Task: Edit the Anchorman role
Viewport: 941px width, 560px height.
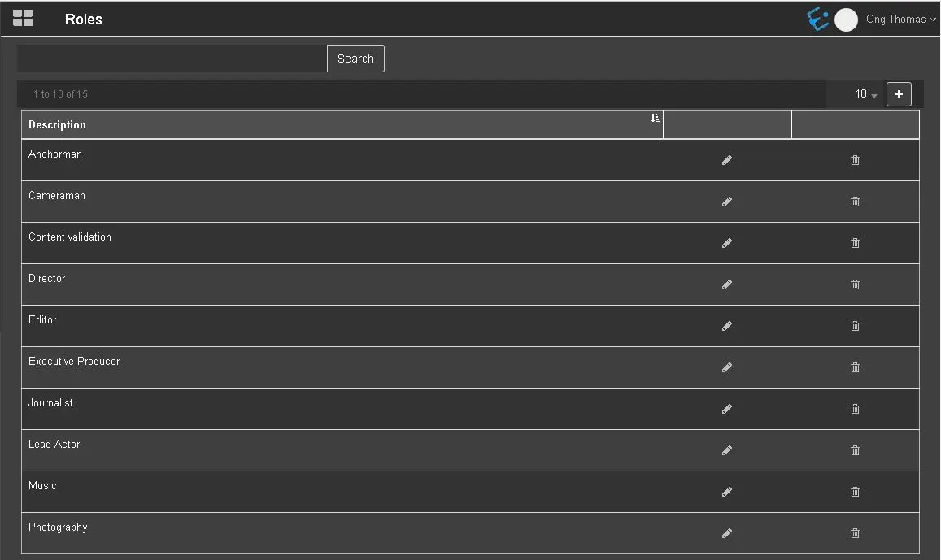Action: pos(727,160)
